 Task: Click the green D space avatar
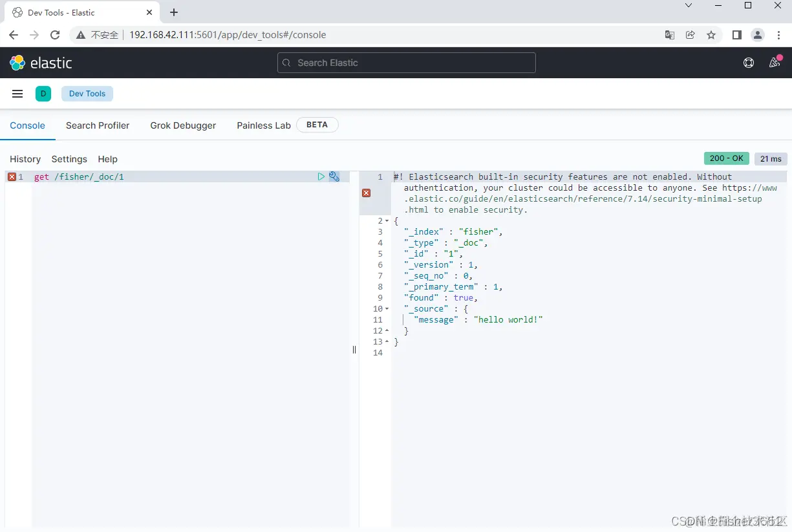pyautogui.click(x=43, y=94)
